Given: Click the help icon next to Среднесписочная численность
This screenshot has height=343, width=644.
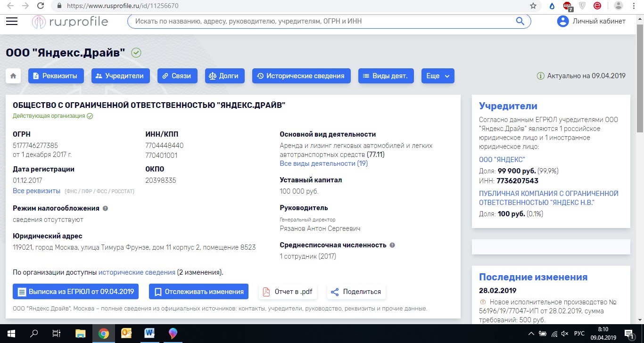Looking at the screenshot, I should tap(392, 245).
